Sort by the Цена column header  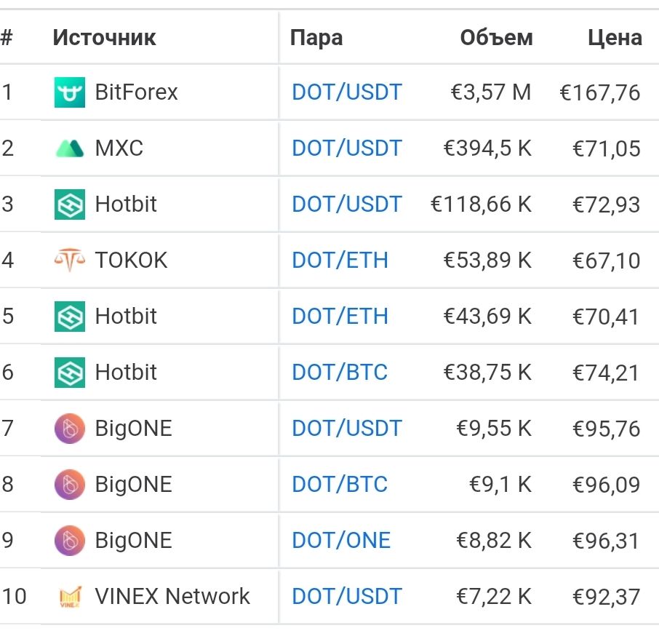click(615, 38)
